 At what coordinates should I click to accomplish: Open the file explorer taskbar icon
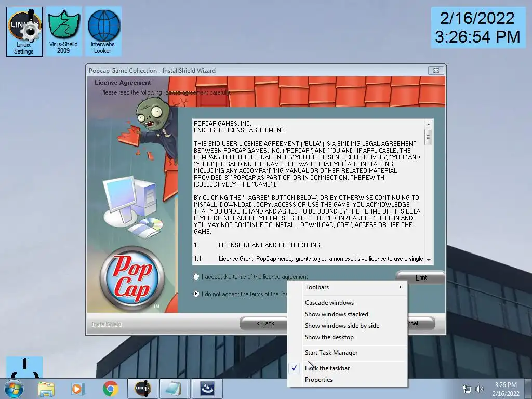click(46, 389)
